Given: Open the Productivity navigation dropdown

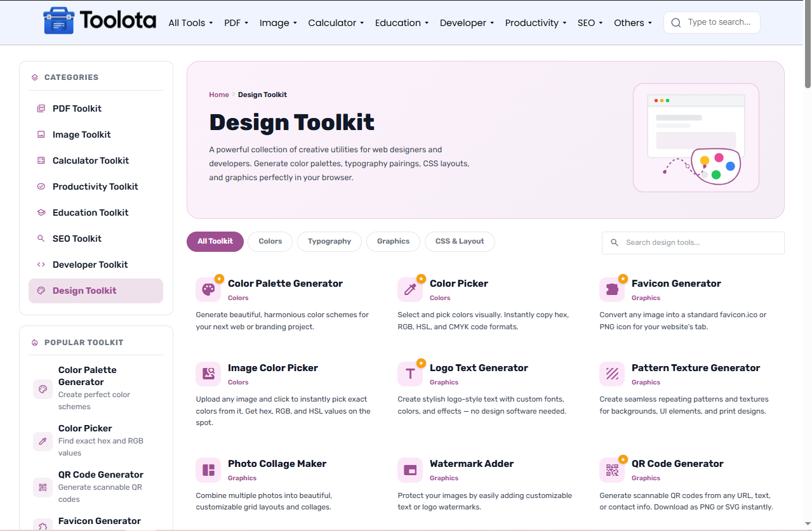Looking at the screenshot, I should (536, 23).
